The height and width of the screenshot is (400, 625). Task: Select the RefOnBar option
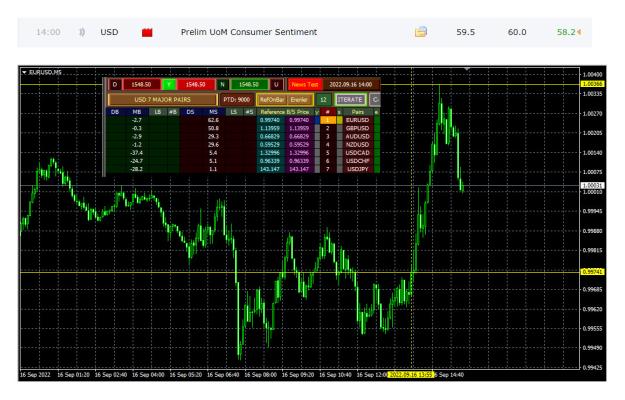(272, 100)
